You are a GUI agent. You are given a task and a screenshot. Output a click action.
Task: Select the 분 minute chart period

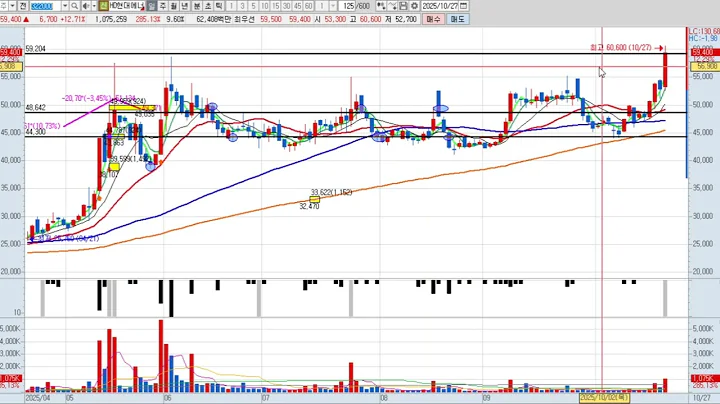197,6
